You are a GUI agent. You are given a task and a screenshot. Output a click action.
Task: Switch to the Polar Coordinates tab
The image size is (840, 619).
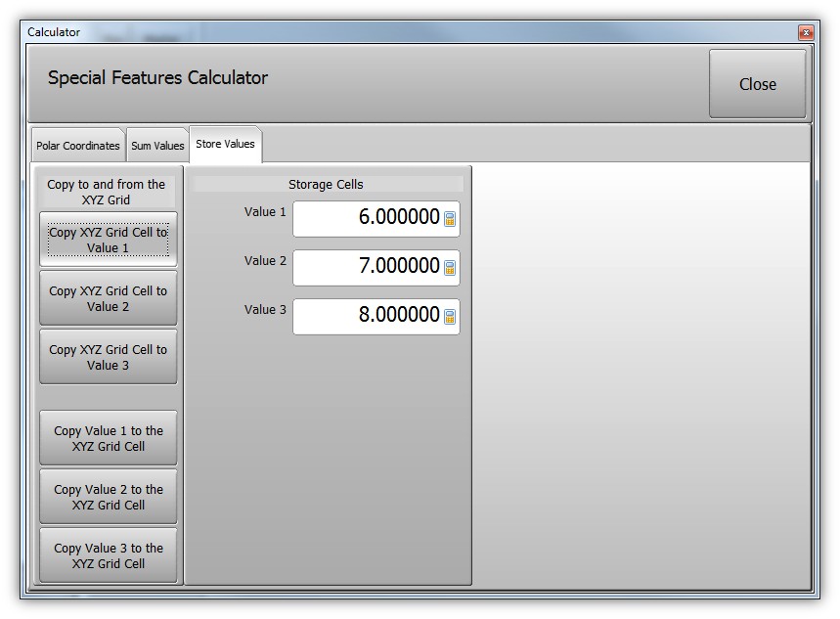point(78,146)
